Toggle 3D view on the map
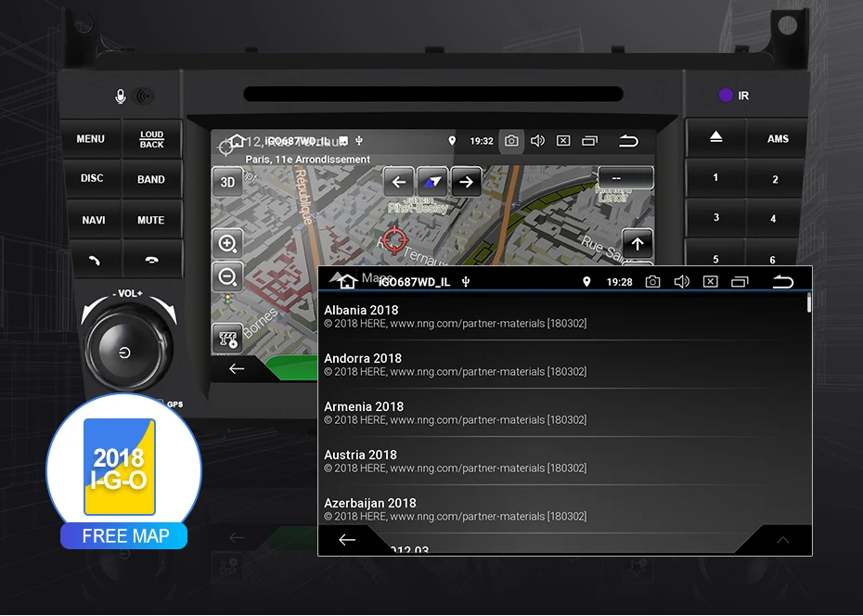 click(227, 182)
